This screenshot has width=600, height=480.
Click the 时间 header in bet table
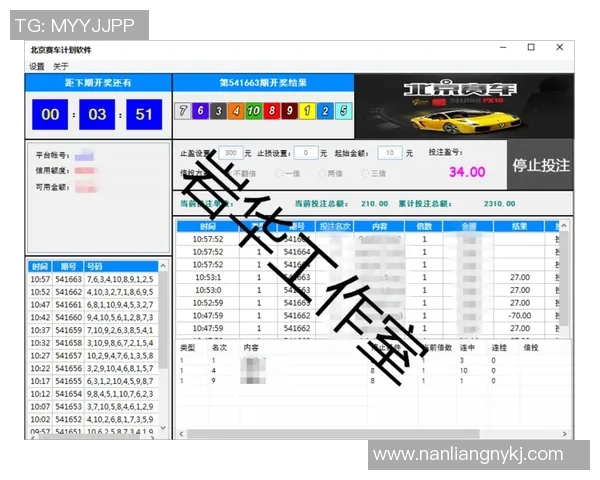coord(208,227)
